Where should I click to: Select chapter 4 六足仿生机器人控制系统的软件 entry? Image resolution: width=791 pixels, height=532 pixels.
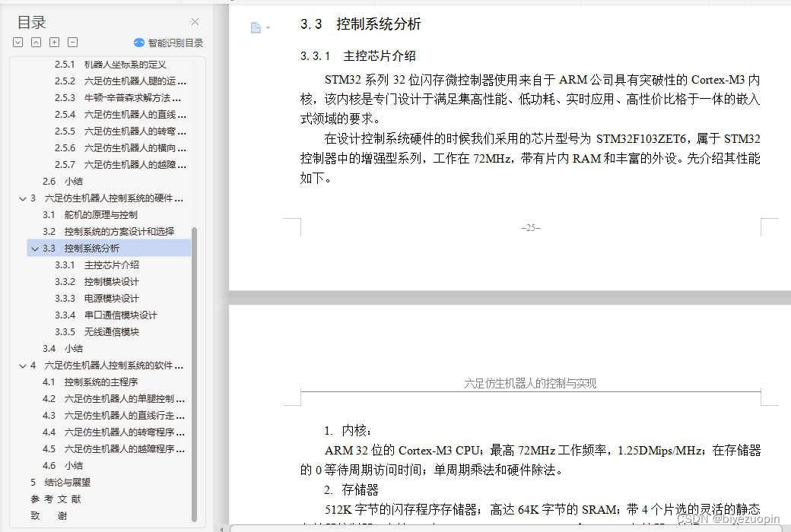click(x=107, y=365)
